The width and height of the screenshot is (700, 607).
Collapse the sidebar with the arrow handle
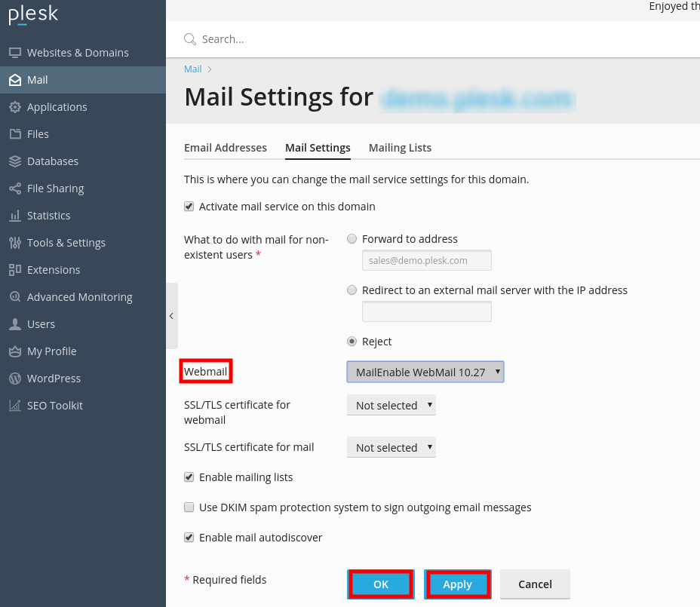(172, 316)
